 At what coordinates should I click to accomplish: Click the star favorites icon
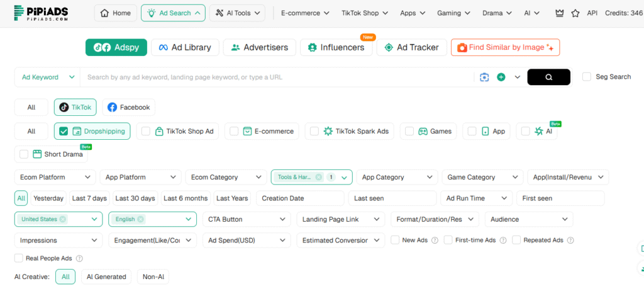pyautogui.click(x=575, y=13)
